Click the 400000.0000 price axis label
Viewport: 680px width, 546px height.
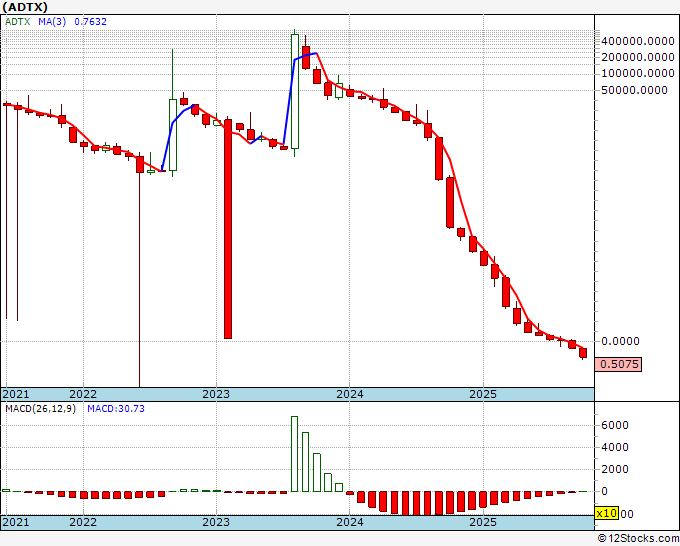point(638,41)
